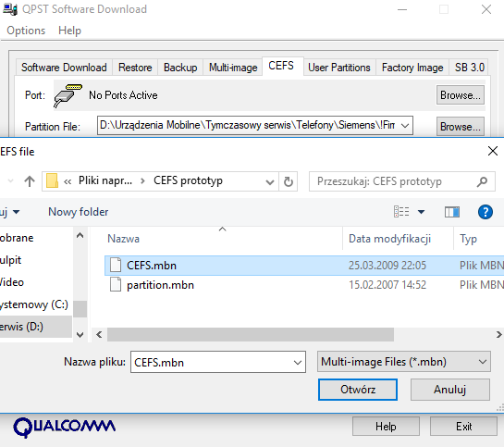
Task: Toggle the preview pane icon
Action: pos(451,212)
